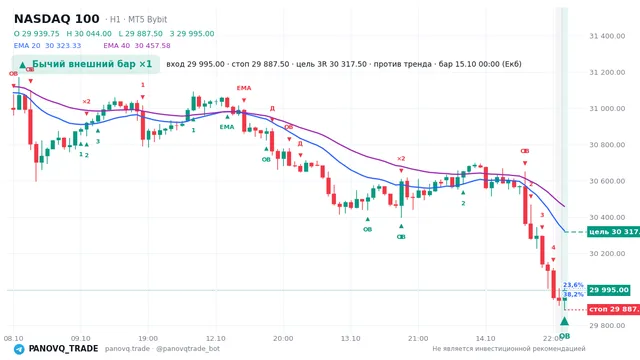Click the large green up-arrow signal marker
The image size is (640, 360).
[564, 321]
